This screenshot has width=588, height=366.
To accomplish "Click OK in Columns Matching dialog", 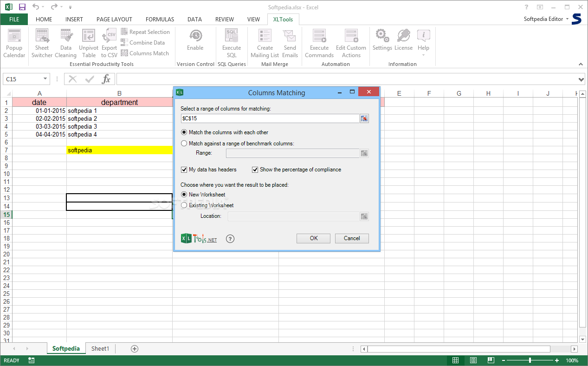I will click(314, 238).
